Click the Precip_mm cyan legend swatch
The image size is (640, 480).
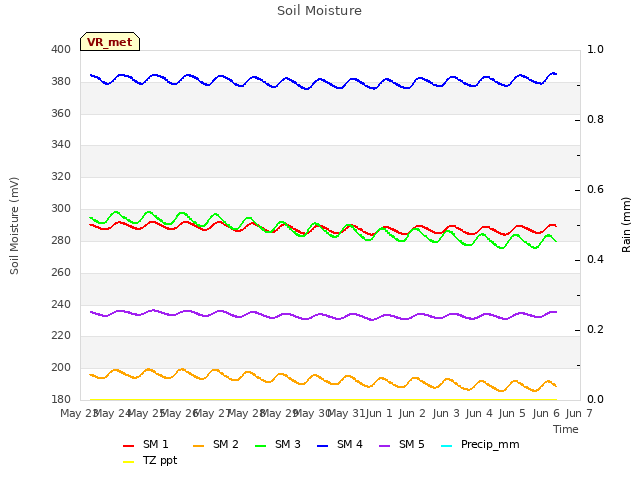tap(447, 446)
